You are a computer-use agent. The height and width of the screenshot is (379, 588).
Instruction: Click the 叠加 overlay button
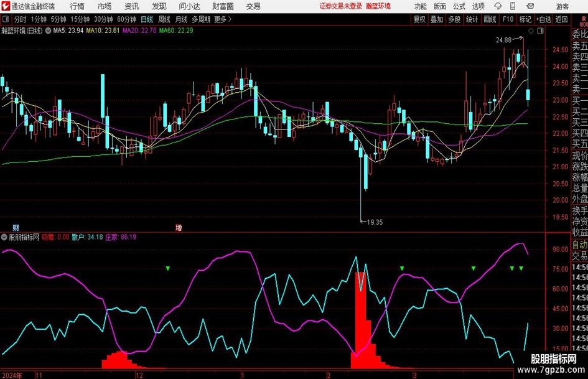click(437, 19)
